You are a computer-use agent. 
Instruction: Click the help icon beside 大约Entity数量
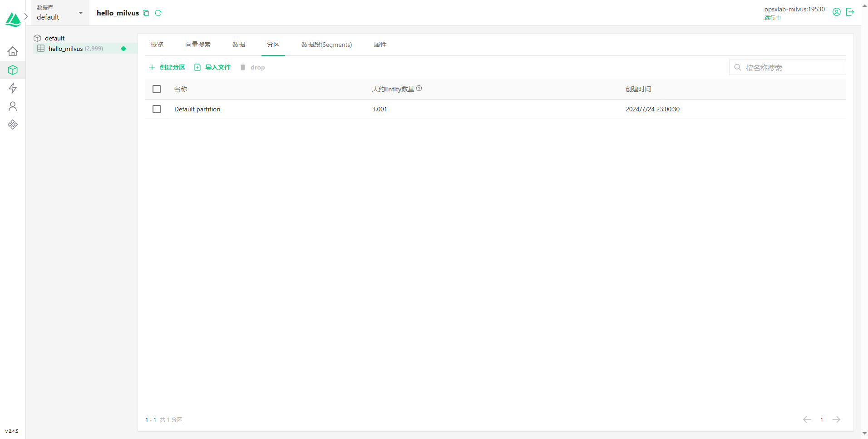click(419, 89)
